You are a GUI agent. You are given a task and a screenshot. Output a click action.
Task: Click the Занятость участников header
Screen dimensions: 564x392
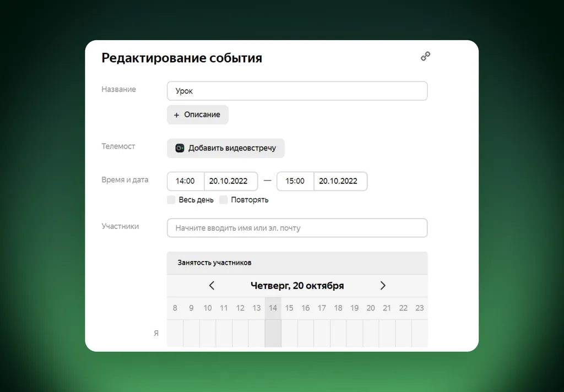[297, 263]
